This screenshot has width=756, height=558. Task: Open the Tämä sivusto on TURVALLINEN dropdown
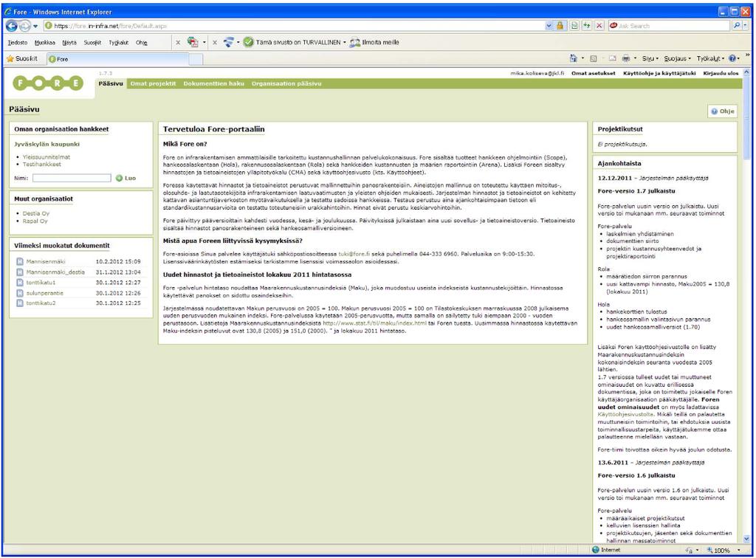pyautogui.click(x=344, y=42)
